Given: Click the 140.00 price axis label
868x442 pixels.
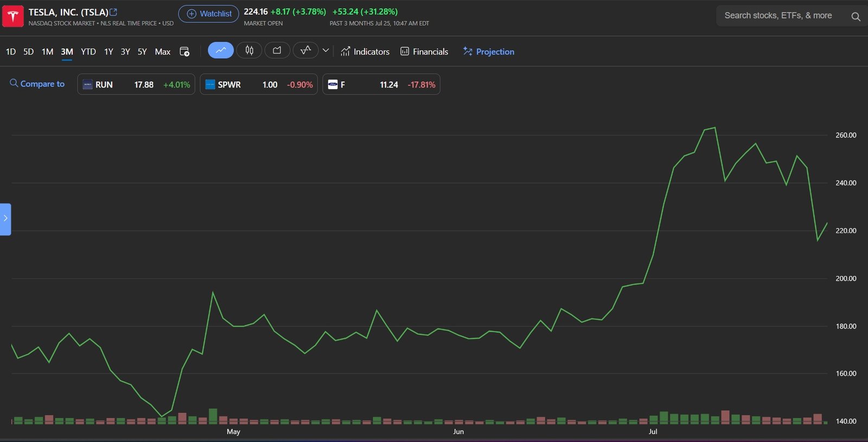Looking at the screenshot, I should pos(846,421).
